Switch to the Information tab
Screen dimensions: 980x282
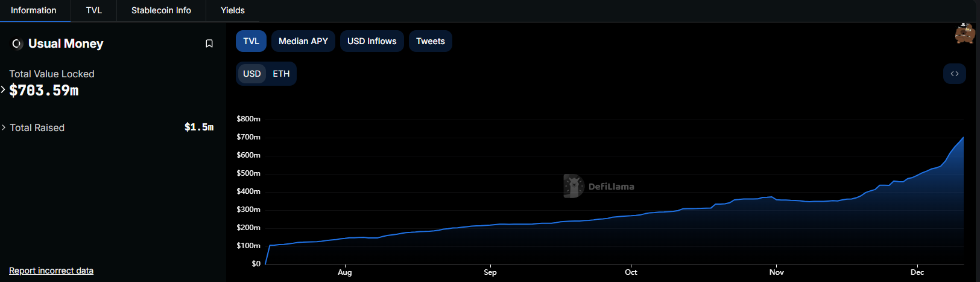[x=34, y=10]
